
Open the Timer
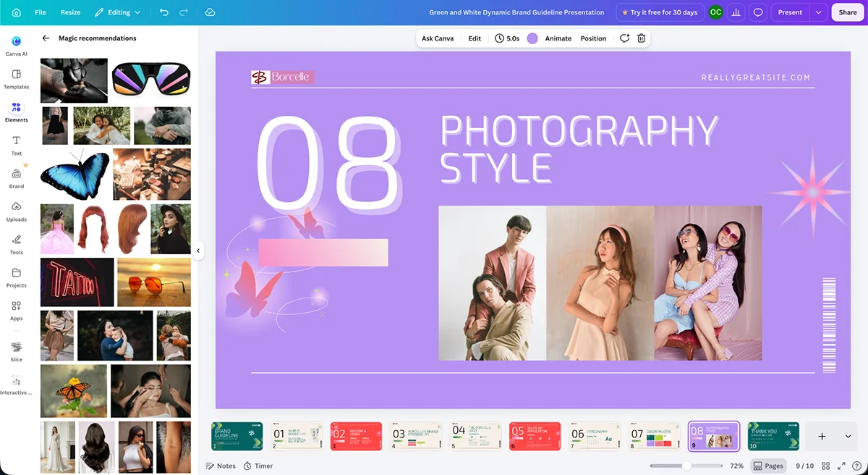click(258, 466)
